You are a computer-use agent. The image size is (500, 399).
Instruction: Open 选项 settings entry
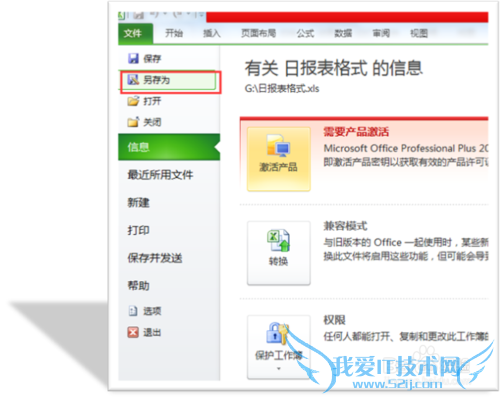pyautogui.click(x=169, y=311)
